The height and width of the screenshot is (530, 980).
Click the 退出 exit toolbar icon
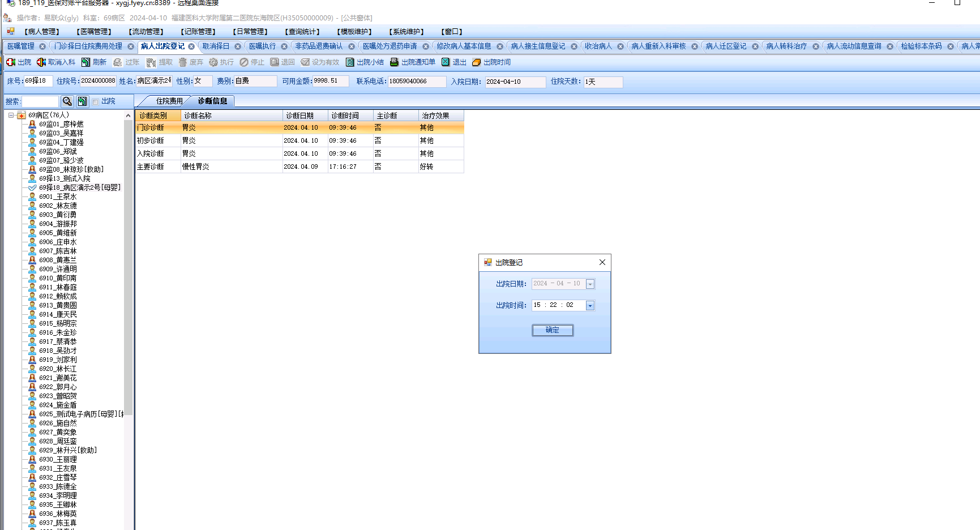[x=446, y=62]
